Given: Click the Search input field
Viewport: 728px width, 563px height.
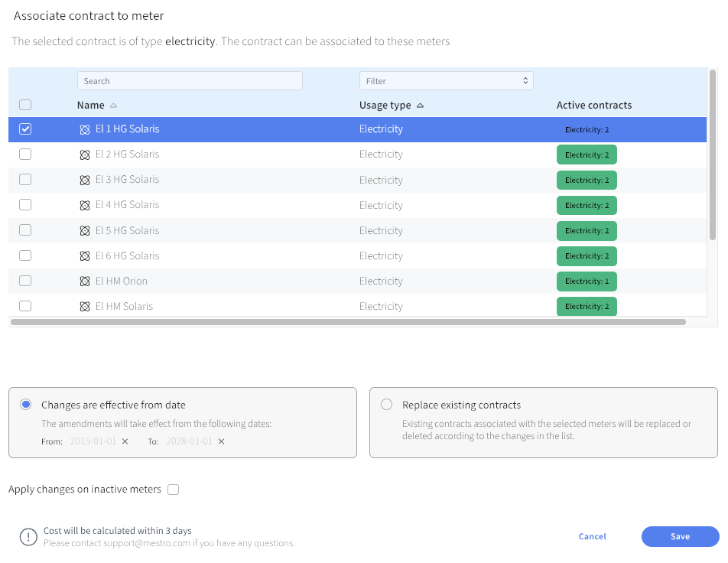Looking at the screenshot, I should point(190,81).
